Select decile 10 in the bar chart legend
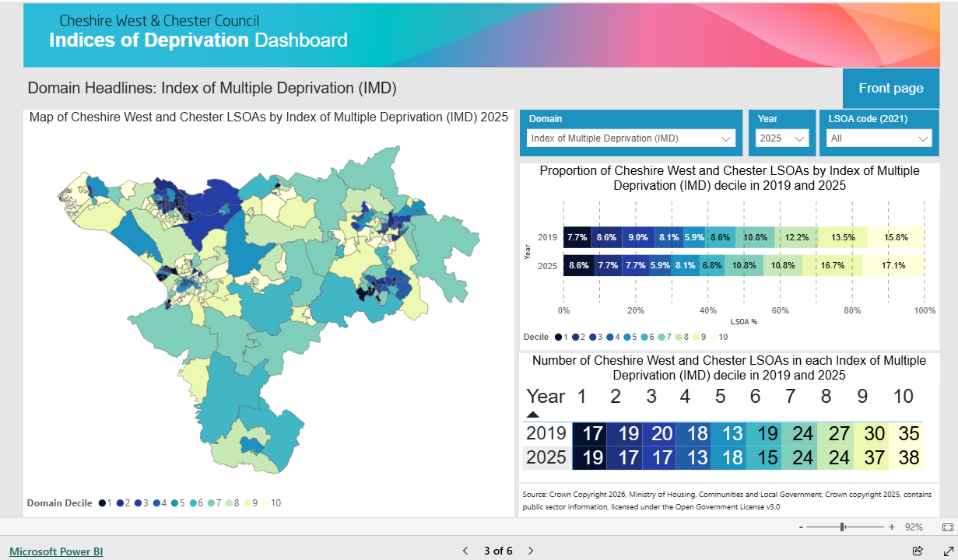Image resolution: width=958 pixels, height=560 pixels. pos(720,337)
